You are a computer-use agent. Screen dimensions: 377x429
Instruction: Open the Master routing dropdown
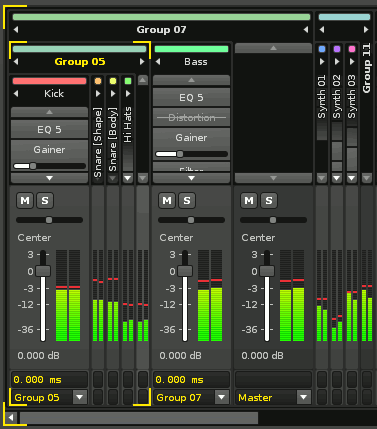click(x=304, y=397)
